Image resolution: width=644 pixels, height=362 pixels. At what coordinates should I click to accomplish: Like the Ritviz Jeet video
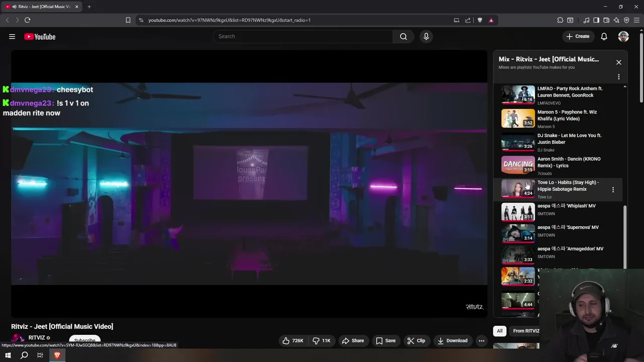293,340
